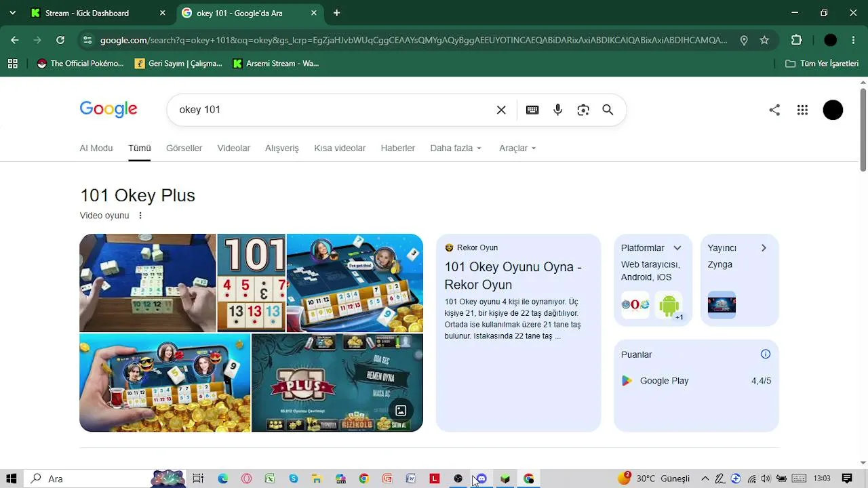
Task: Open the large 101 tile thumbnail
Action: tap(251, 283)
